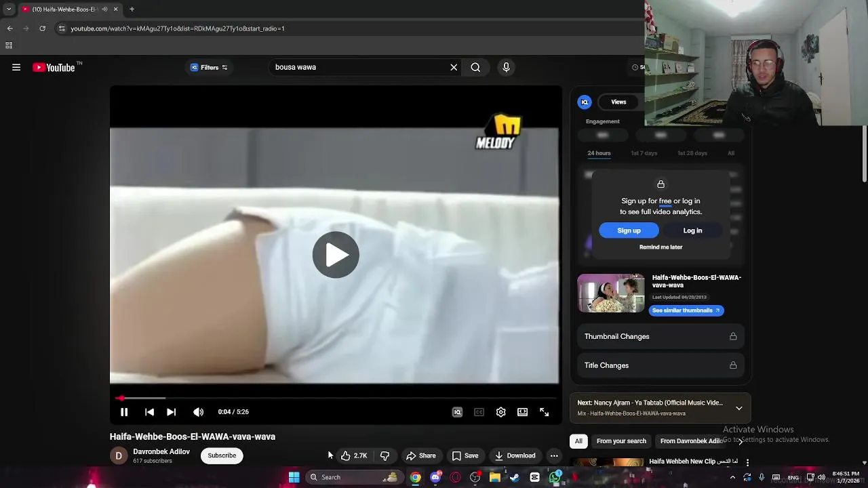Click the large play overlay on video

point(336,255)
